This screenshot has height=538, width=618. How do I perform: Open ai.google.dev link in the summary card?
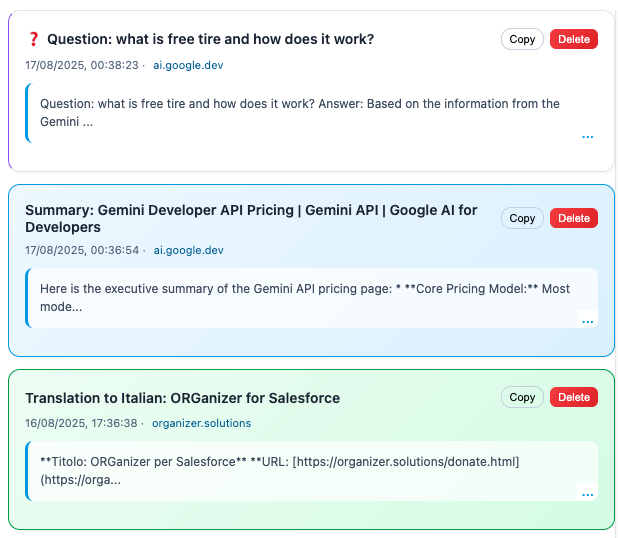tap(188, 250)
